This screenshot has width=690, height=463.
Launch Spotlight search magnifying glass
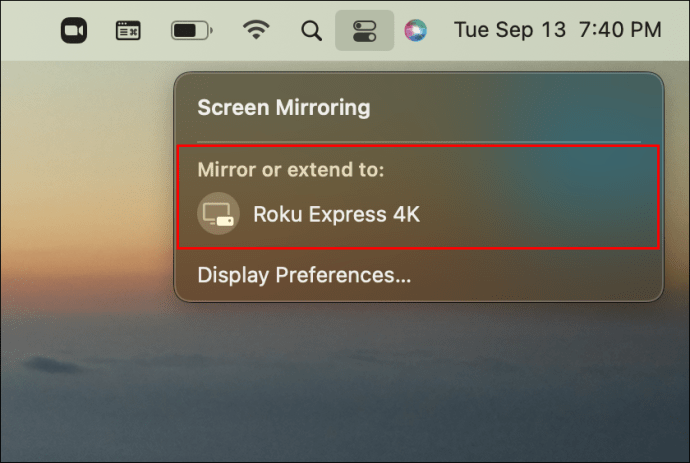pos(312,30)
